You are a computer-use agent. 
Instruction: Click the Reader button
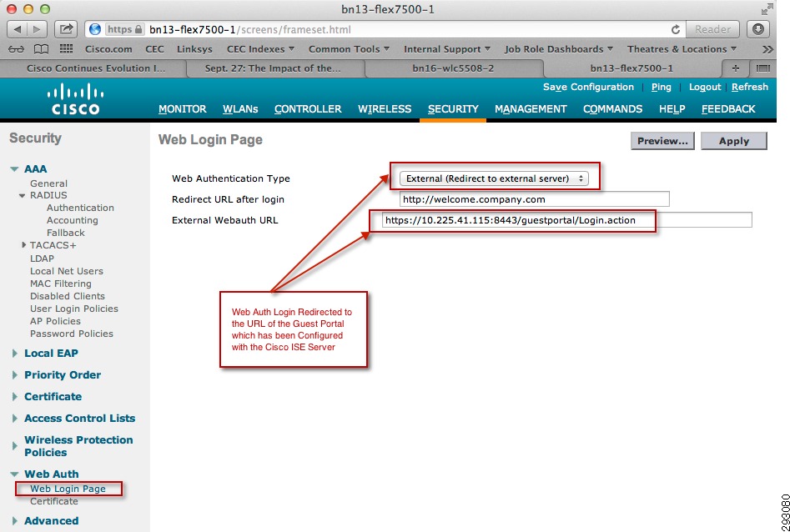[x=712, y=29]
